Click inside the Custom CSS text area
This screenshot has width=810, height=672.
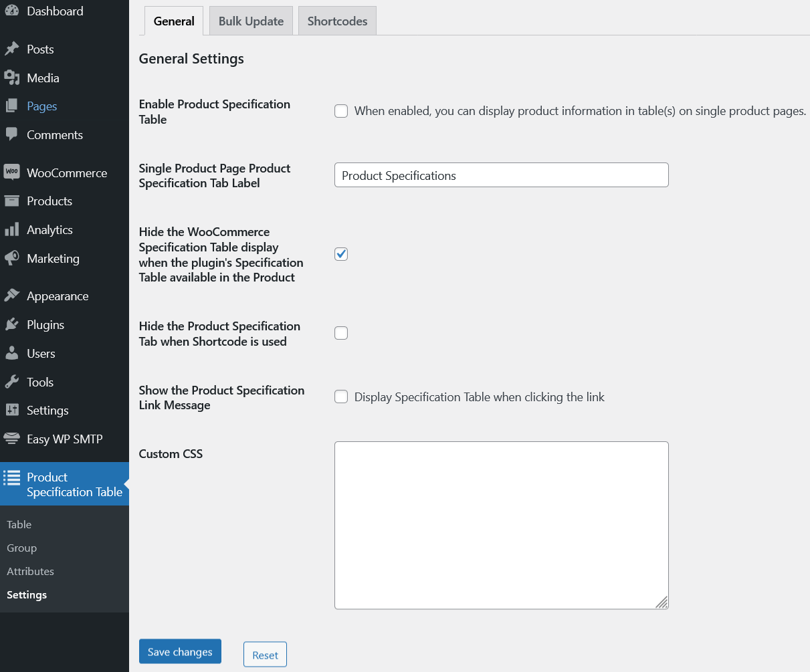click(500, 524)
